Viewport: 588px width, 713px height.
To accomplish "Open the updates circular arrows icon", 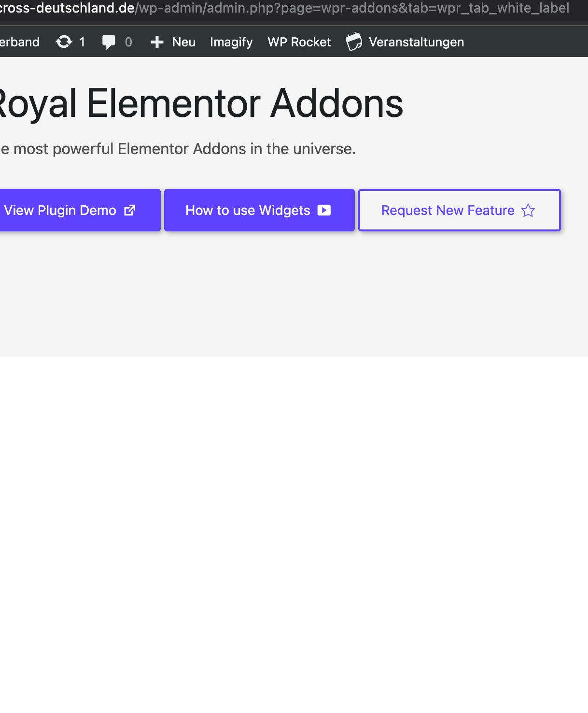I will pyautogui.click(x=64, y=42).
